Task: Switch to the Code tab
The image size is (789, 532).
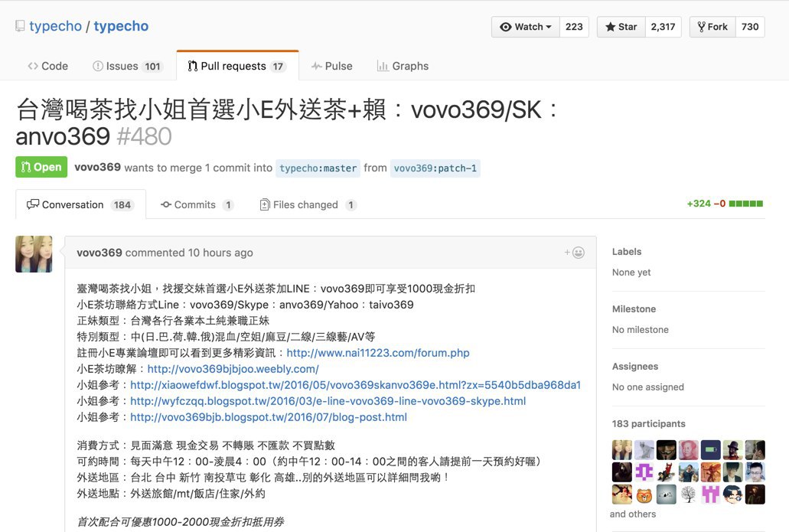Action: point(47,66)
